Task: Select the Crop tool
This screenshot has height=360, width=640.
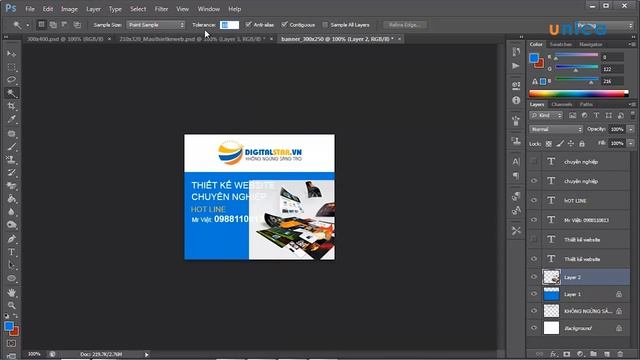Action: pos(11,106)
